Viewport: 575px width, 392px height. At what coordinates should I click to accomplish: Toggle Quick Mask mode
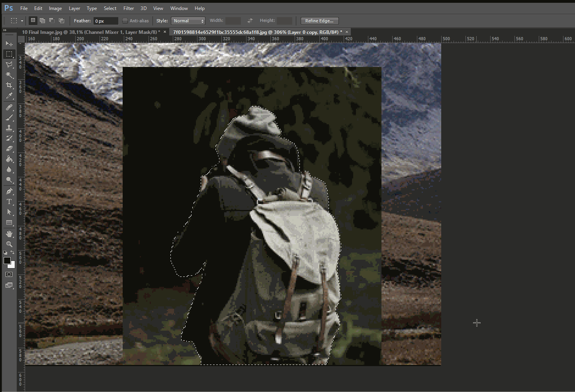9,274
